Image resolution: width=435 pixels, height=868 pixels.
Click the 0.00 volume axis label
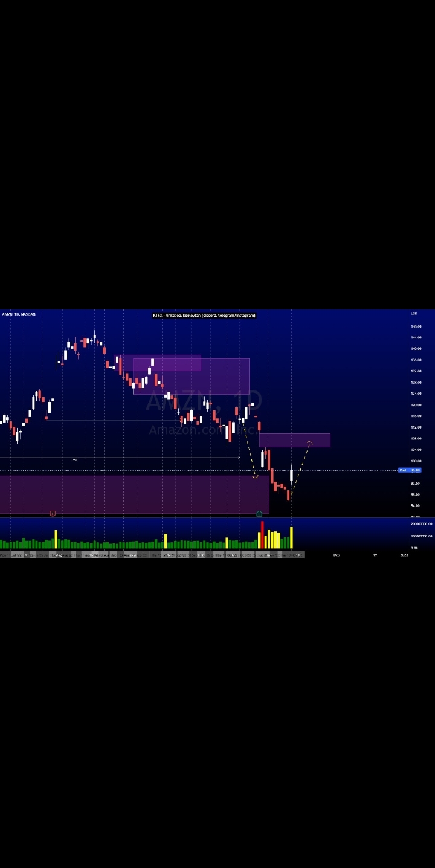coord(414,548)
